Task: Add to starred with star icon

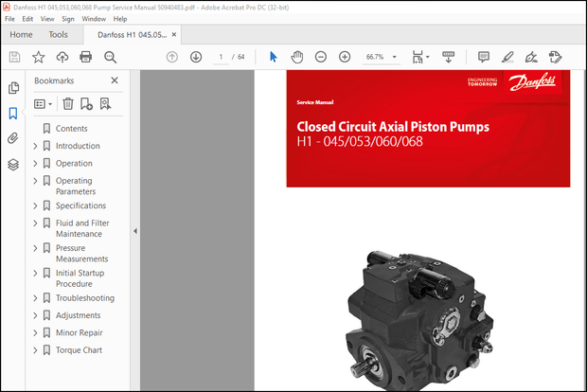Action: (38, 57)
